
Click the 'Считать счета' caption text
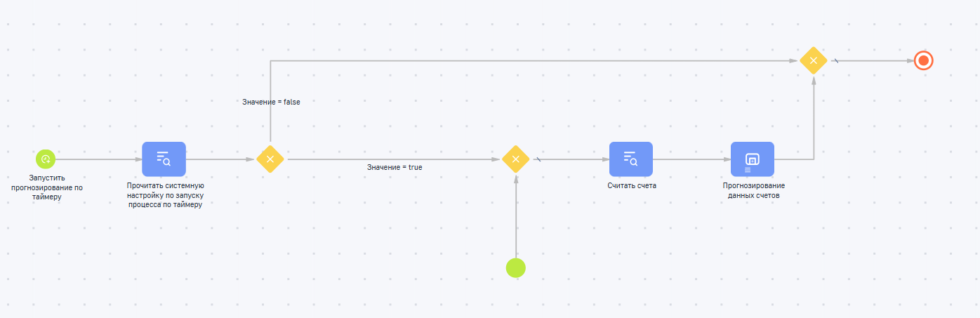(x=632, y=186)
